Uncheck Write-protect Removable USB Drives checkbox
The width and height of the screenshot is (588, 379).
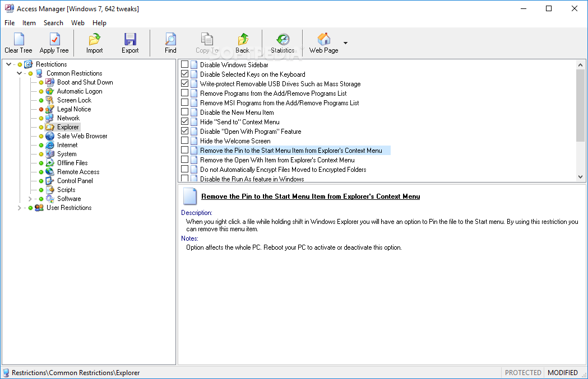click(184, 83)
